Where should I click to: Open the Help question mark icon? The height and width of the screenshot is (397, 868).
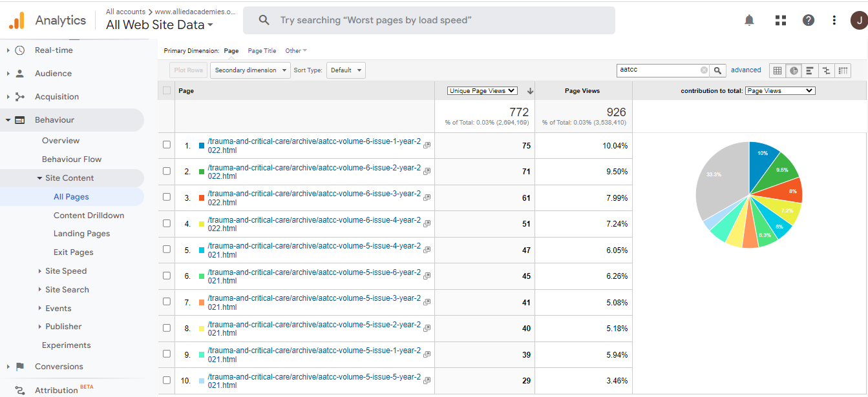click(808, 21)
